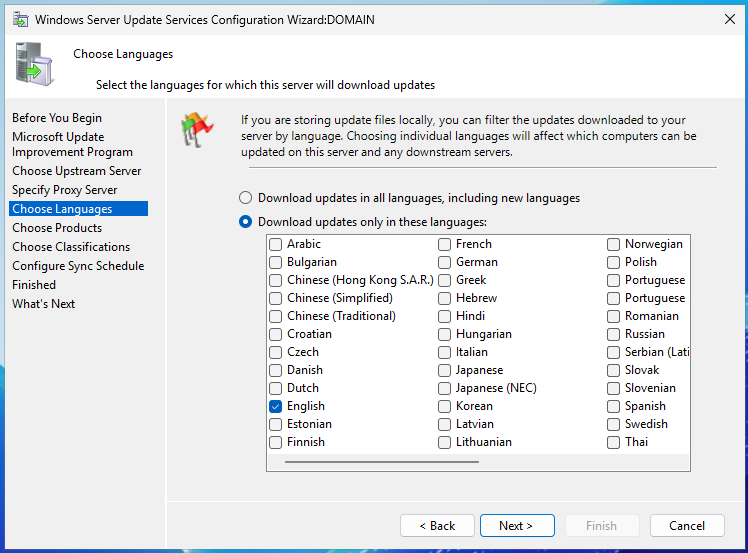Enable the Finnish checkbox
The width and height of the screenshot is (748, 553).
tap(275, 442)
